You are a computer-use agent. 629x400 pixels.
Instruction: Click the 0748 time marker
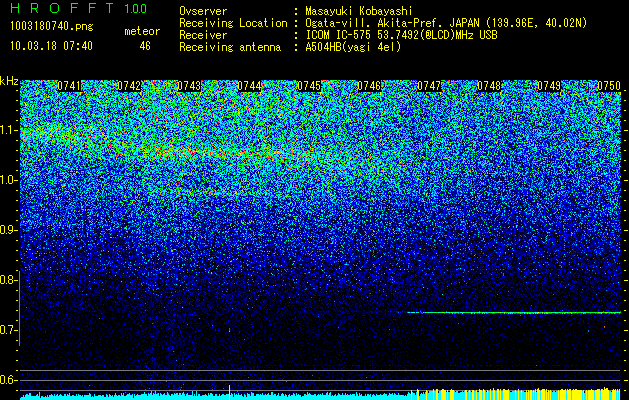(x=489, y=86)
